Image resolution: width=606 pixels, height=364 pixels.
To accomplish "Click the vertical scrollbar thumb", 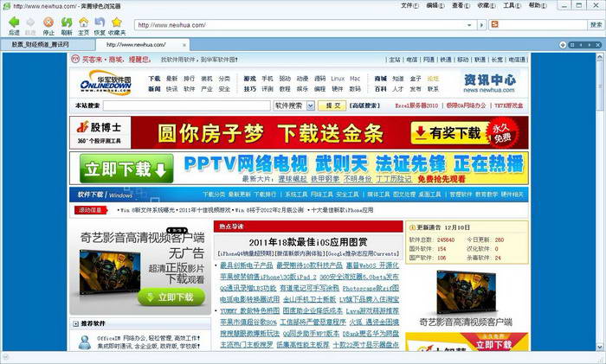I will [x=599, y=85].
